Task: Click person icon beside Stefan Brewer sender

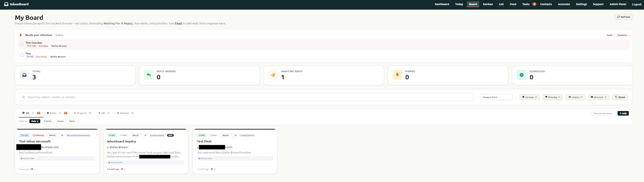Action: (108, 147)
